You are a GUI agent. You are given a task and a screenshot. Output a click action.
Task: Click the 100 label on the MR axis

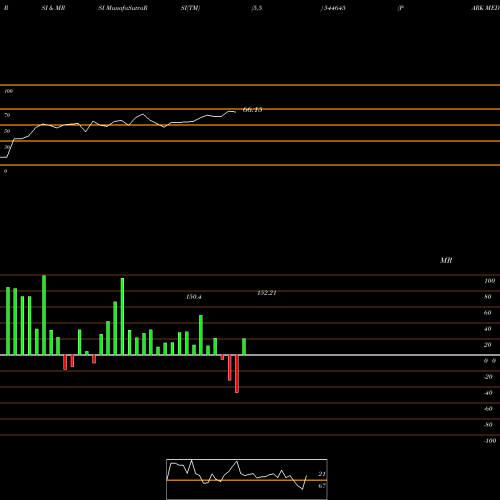(489, 281)
